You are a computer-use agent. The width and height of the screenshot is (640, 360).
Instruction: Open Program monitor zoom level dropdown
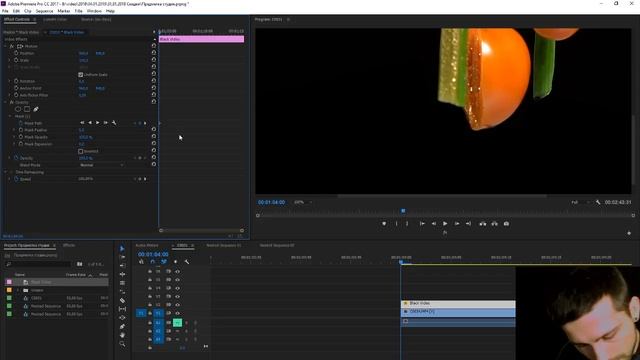click(303, 202)
